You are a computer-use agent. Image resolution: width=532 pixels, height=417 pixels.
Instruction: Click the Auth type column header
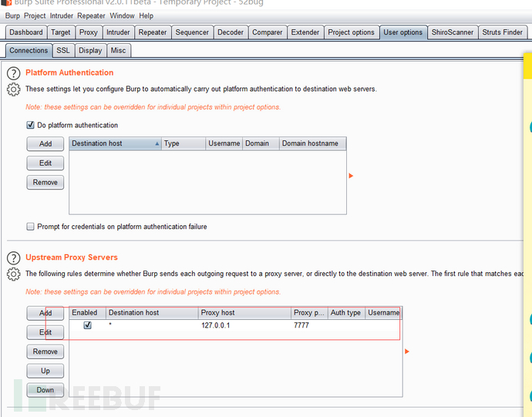(346, 313)
